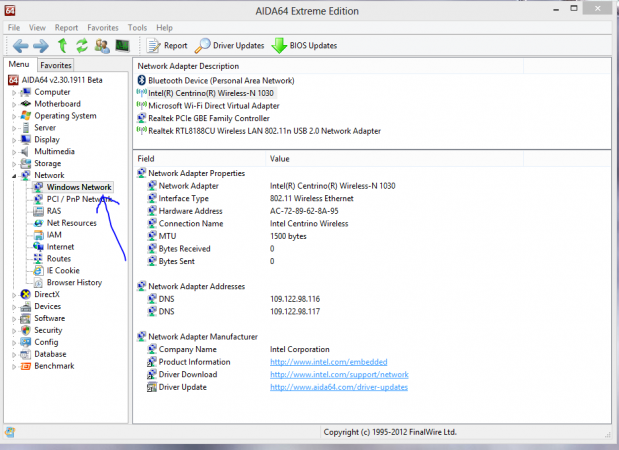Click the Devices category icon

[26, 307]
